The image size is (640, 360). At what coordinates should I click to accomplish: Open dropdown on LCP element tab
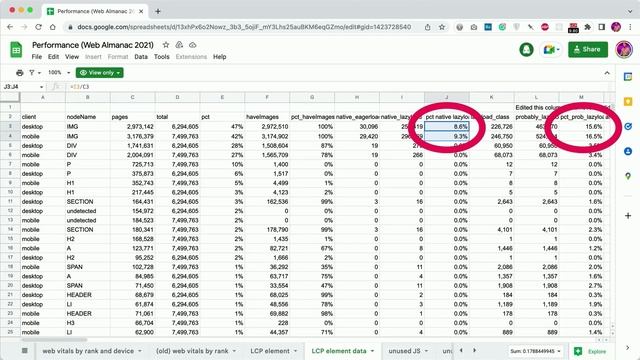coord(296,351)
